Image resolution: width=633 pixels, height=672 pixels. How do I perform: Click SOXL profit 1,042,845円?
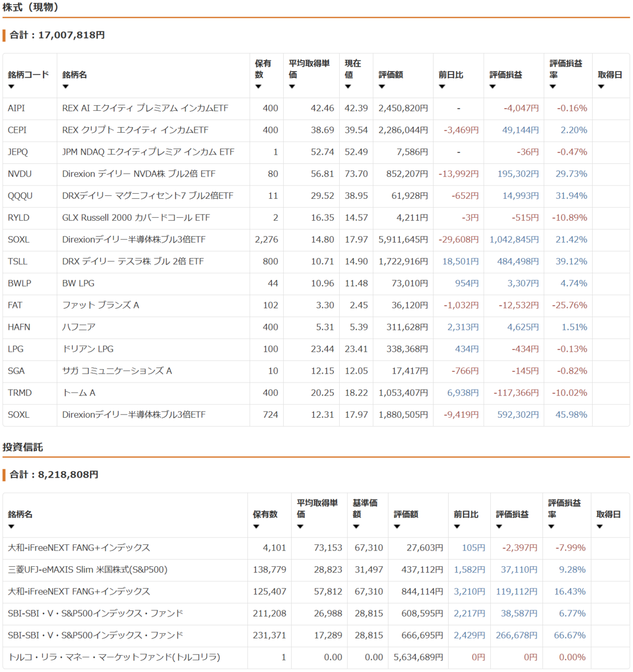point(514,240)
